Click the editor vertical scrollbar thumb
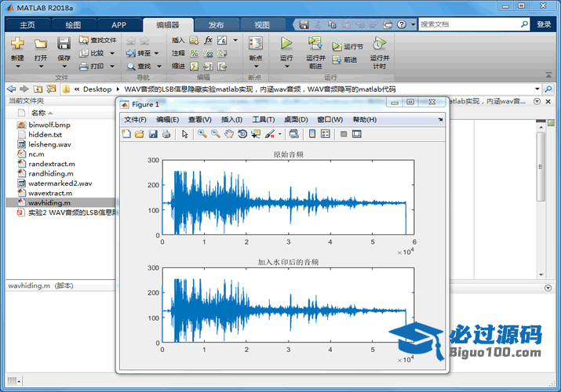This screenshot has height=392, width=561. (541, 166)
